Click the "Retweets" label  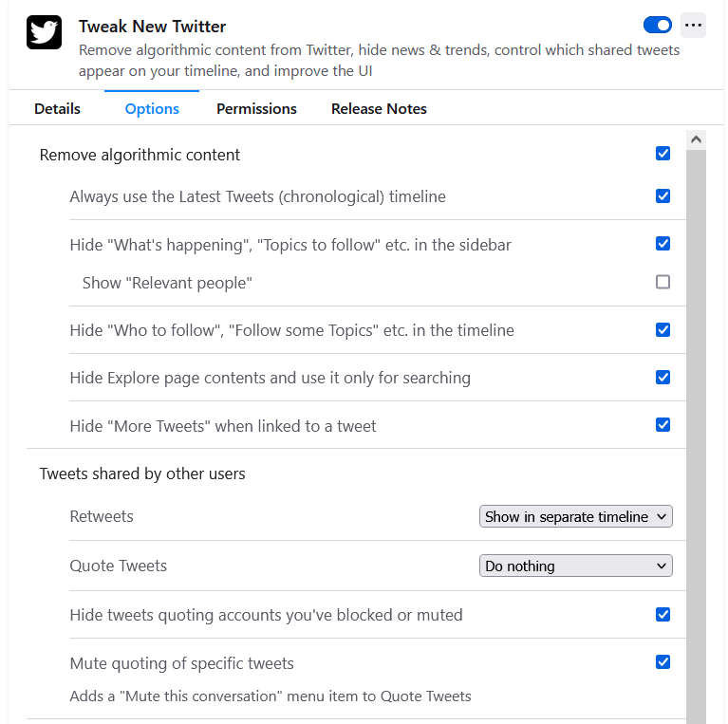pyautogui.click(x=102, y=516)
